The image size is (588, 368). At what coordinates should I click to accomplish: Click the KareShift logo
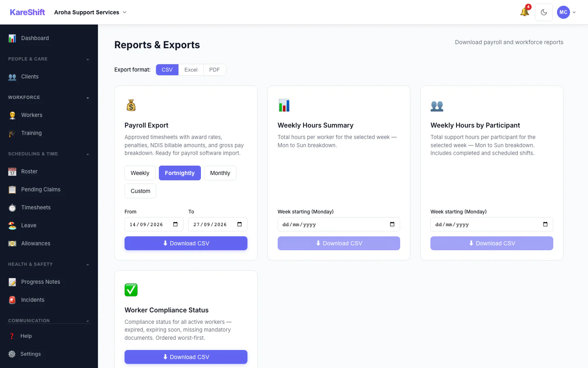click(27, 12)
